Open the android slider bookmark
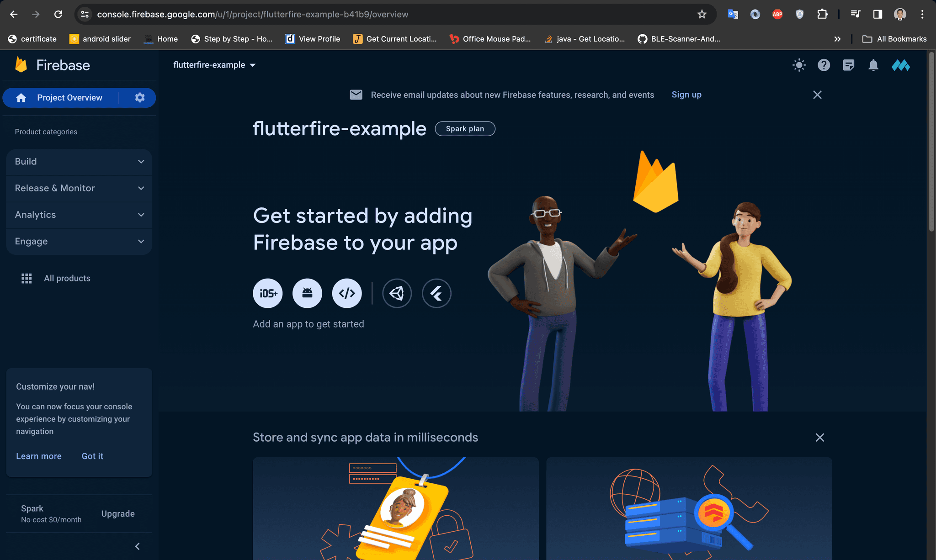 100,39
